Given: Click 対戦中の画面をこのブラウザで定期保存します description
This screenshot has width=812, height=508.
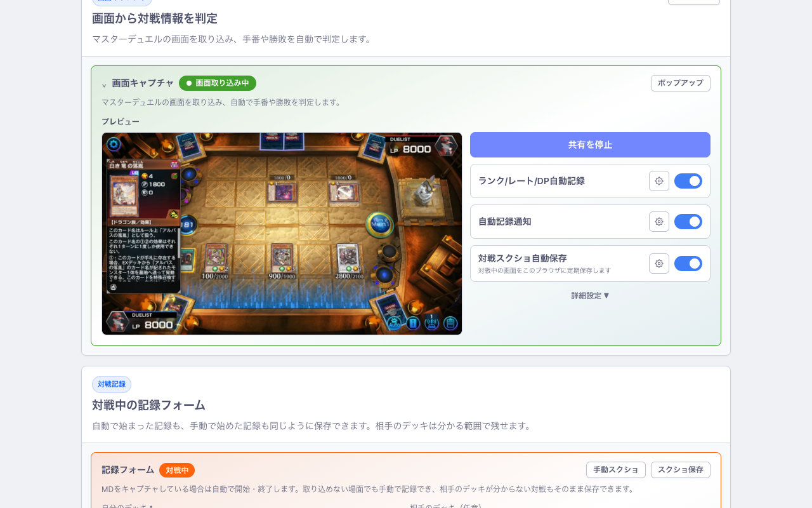Looking at the screenshot, I should point(544,271).
